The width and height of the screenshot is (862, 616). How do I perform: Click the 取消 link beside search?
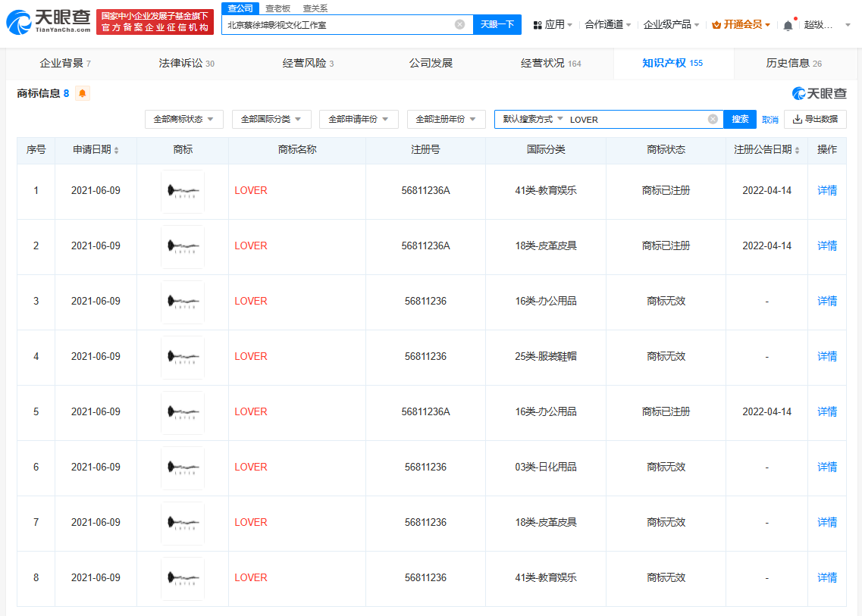770,120
